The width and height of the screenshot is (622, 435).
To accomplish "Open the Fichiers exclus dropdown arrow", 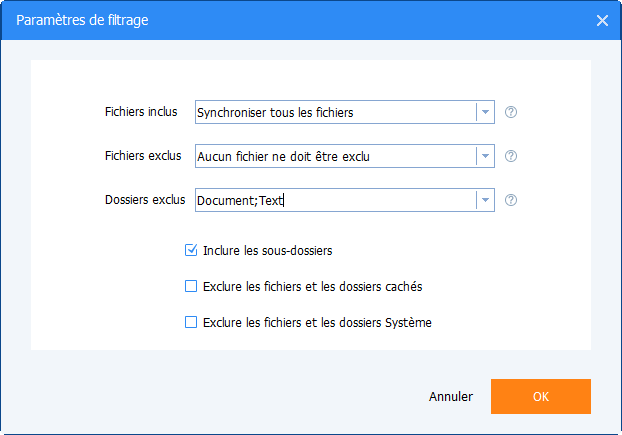I will point(486,156).
